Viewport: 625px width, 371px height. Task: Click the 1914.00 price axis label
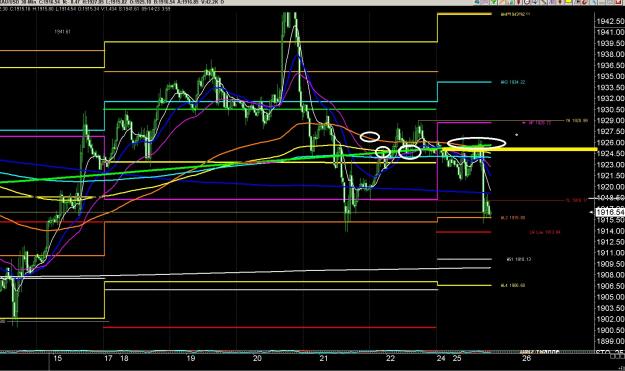(x=610, y=231)
